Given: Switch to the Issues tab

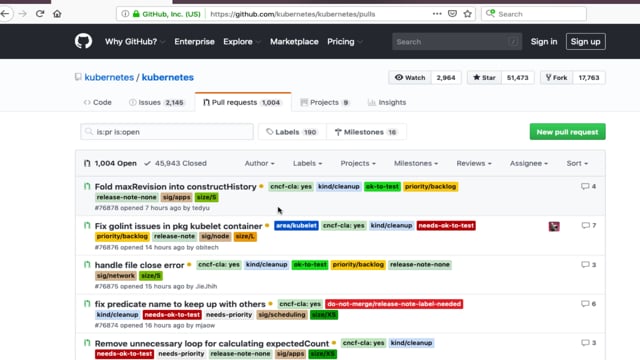Looking at the screenshot, I should (157, 102).
